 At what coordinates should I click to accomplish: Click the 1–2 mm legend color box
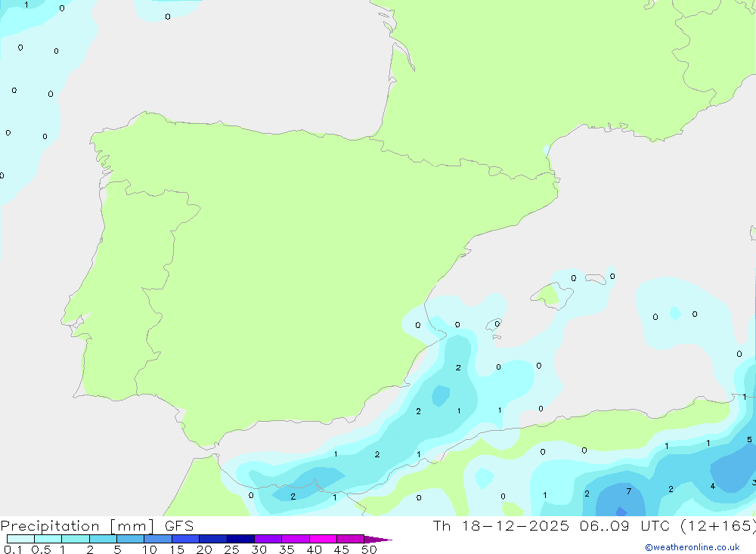pos(75,539)
